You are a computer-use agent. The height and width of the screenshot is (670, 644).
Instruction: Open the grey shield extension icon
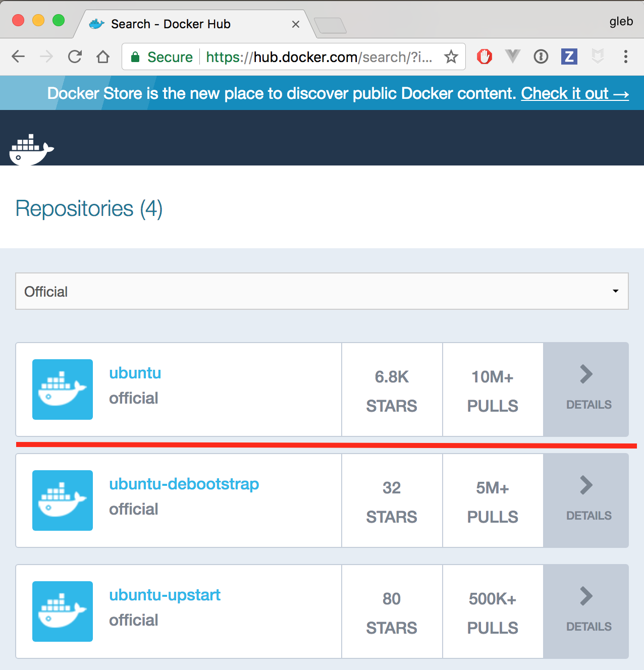598,57
